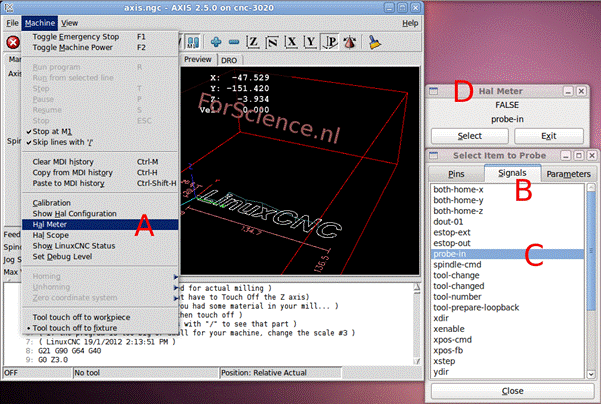Image resolution: width=601 pixels, height=404 pixels.
Task: Click the signal list scroll-down arrow
Action: coord(591,374)
